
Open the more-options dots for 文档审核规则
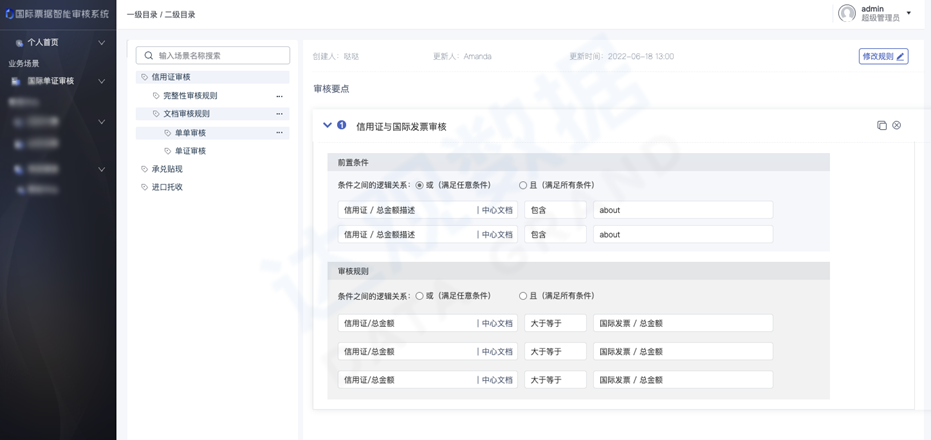pos(279,114)
